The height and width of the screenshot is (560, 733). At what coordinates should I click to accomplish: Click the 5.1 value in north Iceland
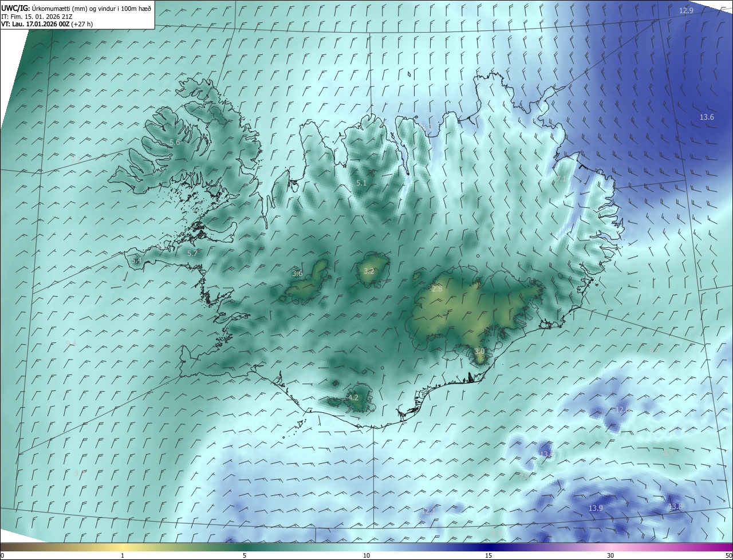pos(361,183)
